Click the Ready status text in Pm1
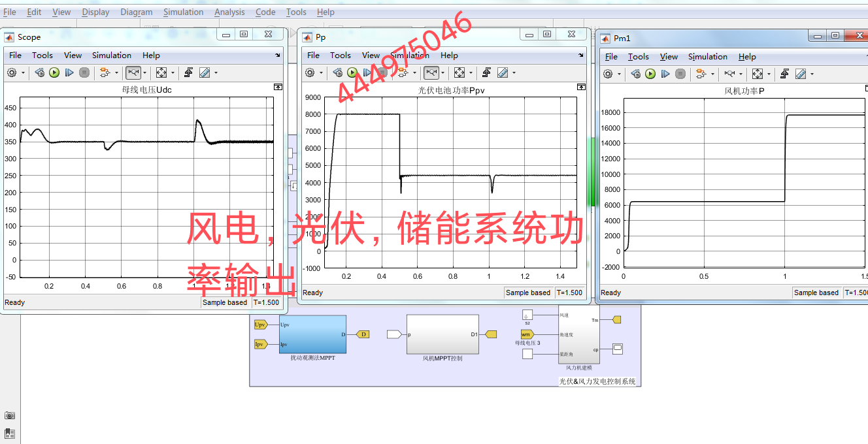Image resolution: width=868 pixels, height=444 pixels. tap(610, 293)
